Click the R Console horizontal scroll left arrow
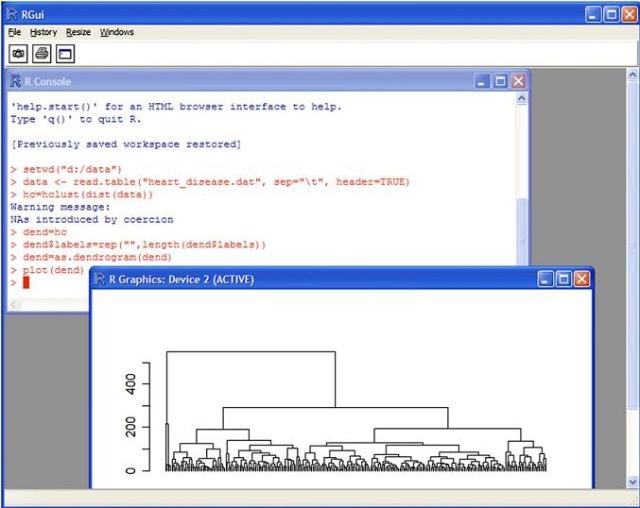Image resolution: width=640 pixels, height=508 pixels. (x=13, y=305)
